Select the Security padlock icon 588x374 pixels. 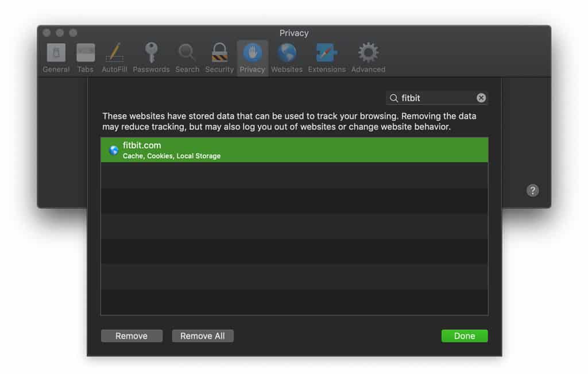pyautogui.click(x=219, y=58)
